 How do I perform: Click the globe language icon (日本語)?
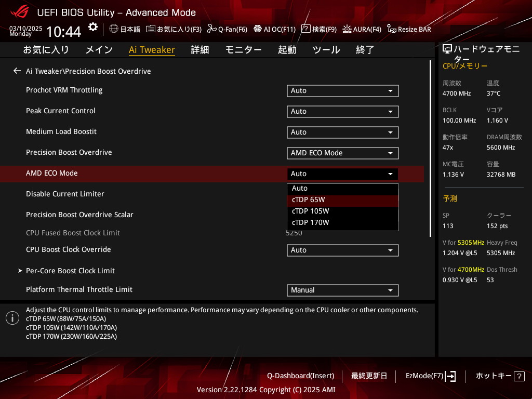tap(114, 29)
